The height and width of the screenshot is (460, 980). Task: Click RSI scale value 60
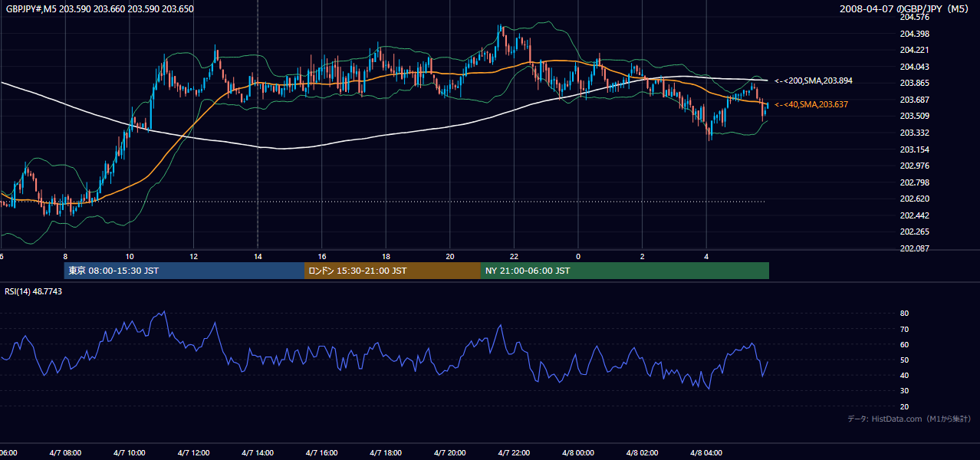tap(904, 344)
